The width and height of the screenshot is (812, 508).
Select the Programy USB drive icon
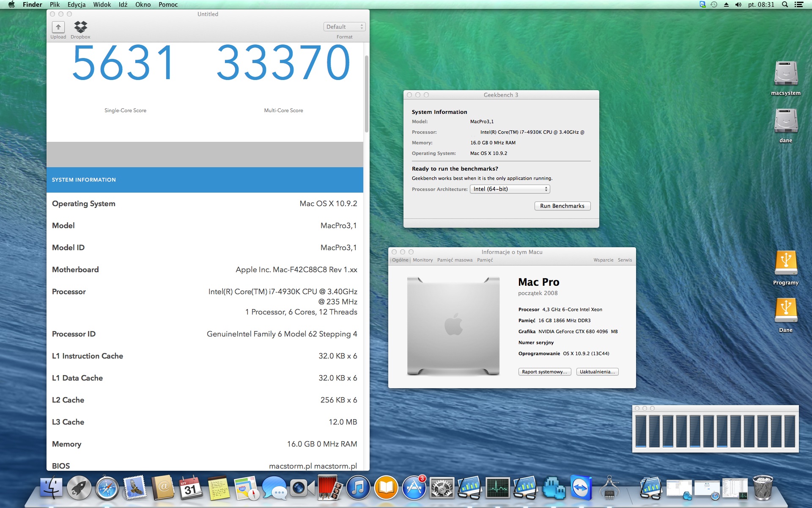[x=786, y=263]
